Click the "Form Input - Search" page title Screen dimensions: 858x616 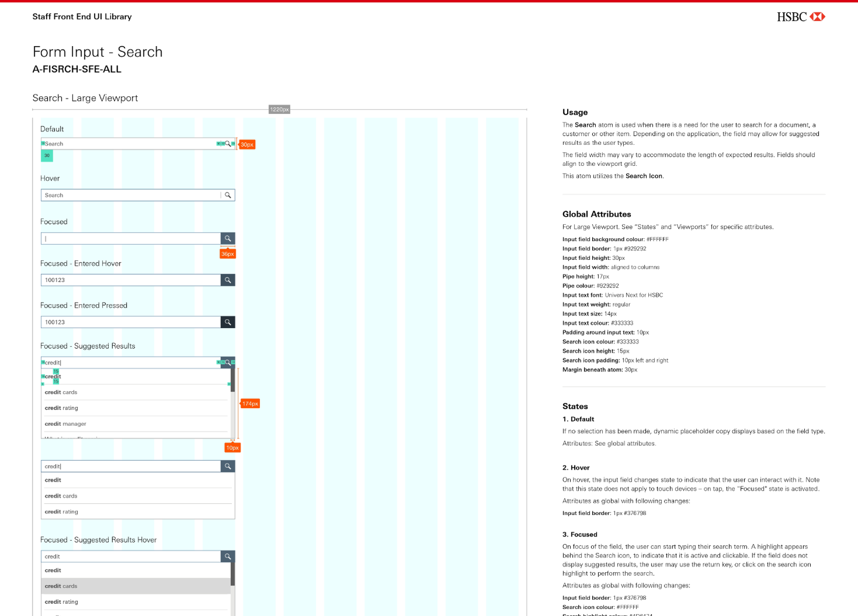coord(98,52)
